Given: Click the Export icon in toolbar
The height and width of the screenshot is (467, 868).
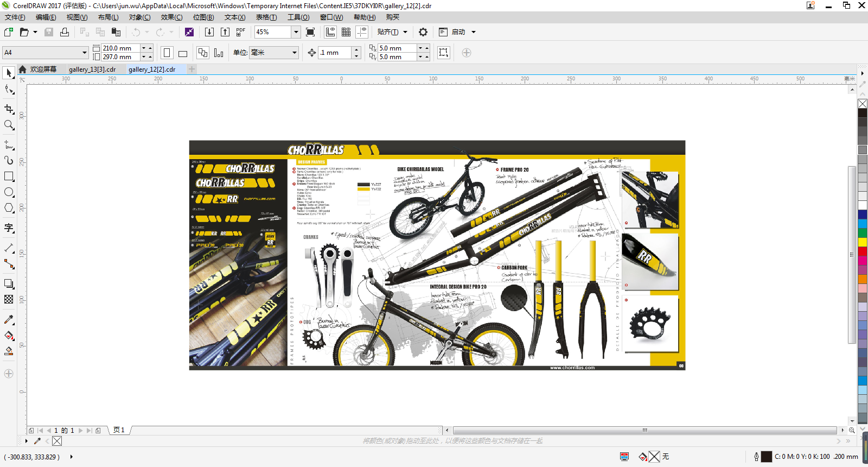Looking at the screenshot, I should [225, 32].
